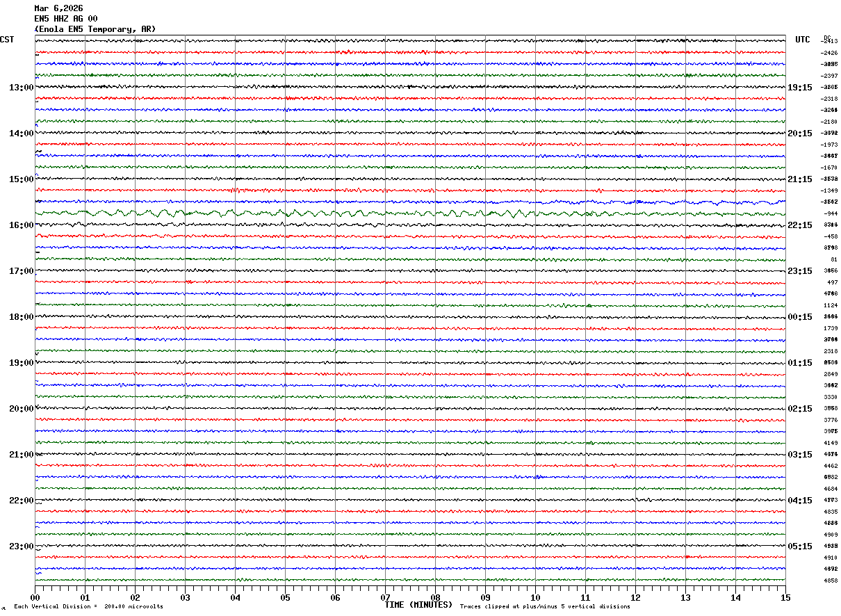Select the 23:00 CST hour label
This screenshot has height=616, width=841.
21,546
